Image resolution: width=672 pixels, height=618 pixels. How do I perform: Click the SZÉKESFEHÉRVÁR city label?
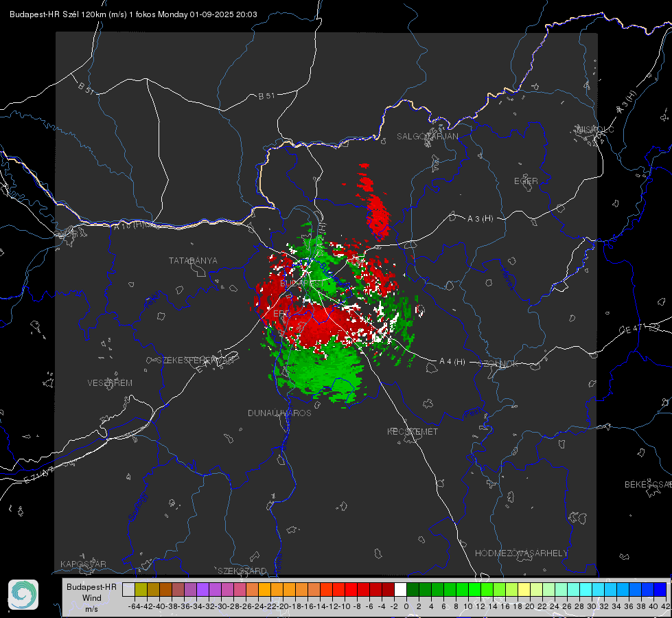(195, 360)
